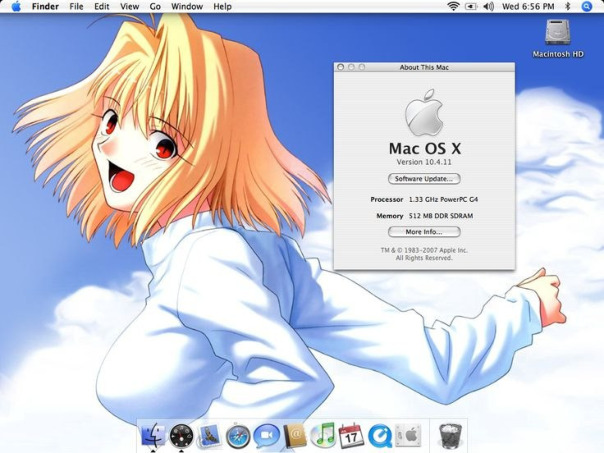Open the volume menu bar control
604x453 pixels.
tap(488, 6)
